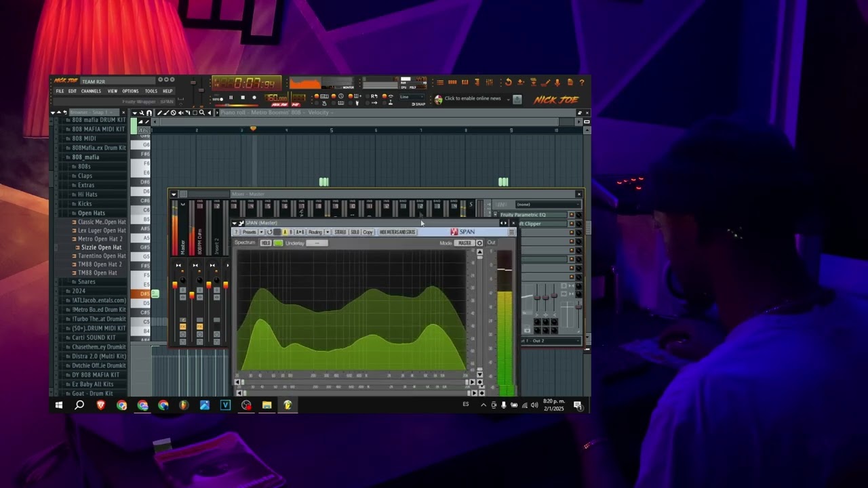
Task: Open the SPAN Mode MASTER selector
Action: pyautogui.click(x=465, y=243)
